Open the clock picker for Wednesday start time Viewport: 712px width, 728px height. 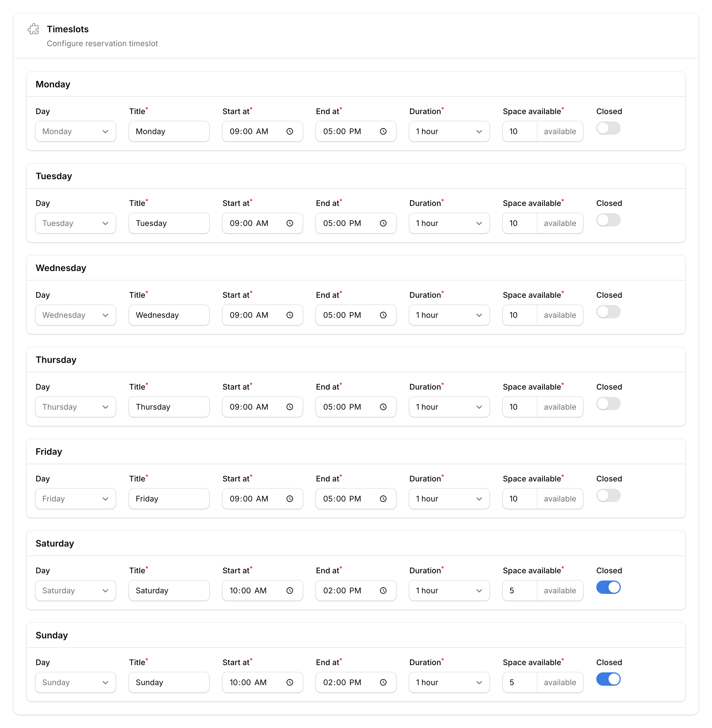pyautogui.click(x=290, y=315)
